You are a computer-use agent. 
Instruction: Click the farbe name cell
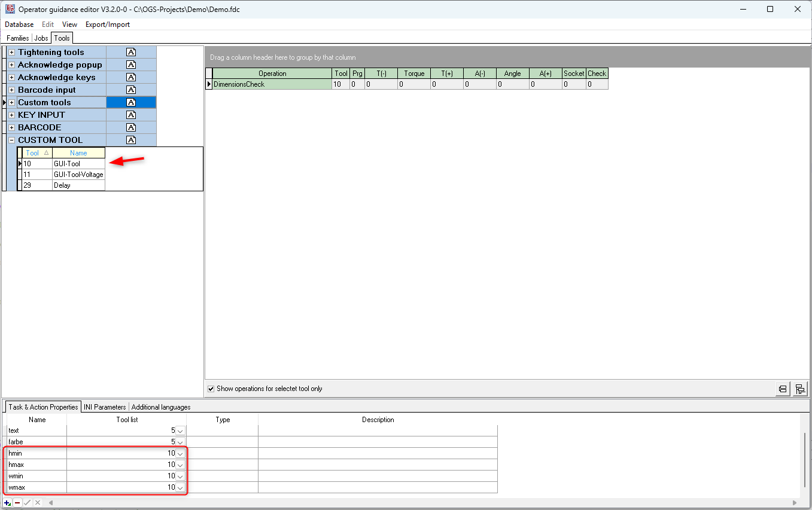(x=37, y=442)
